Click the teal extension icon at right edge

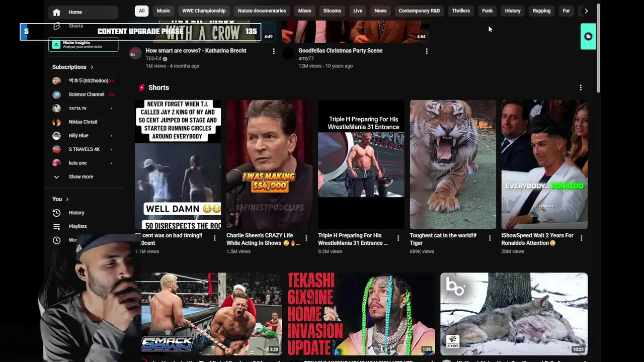tap(588, 36)
